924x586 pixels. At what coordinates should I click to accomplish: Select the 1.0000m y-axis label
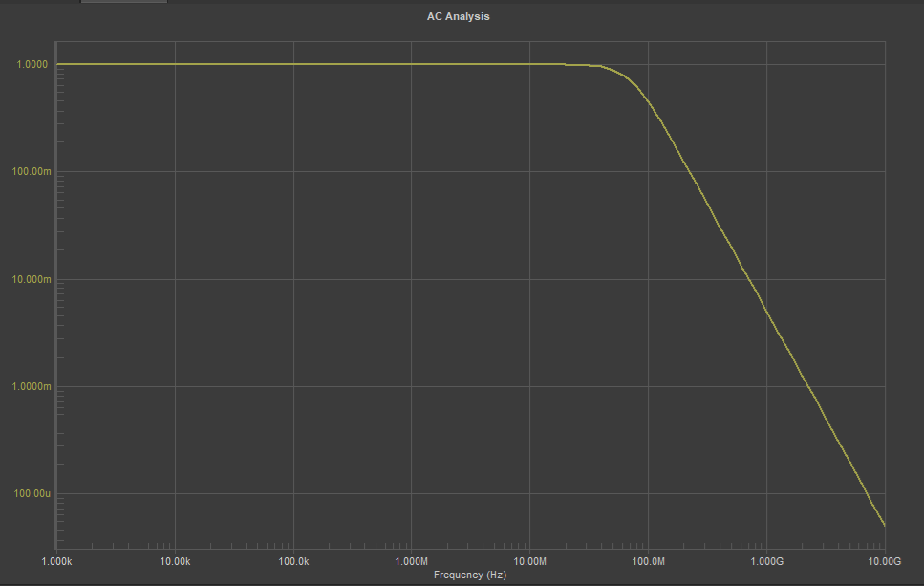[x=32, y=386]
